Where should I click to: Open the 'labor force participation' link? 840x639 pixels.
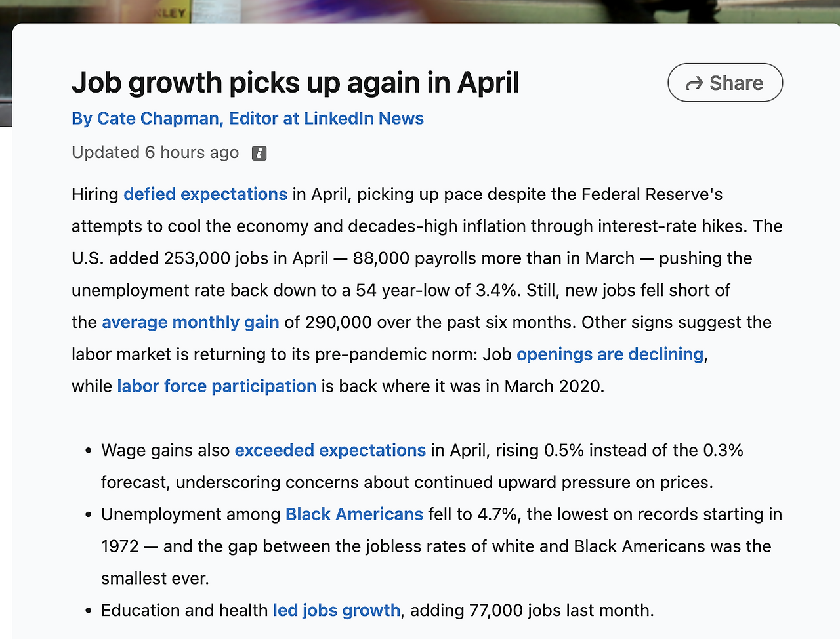[217, 386]
